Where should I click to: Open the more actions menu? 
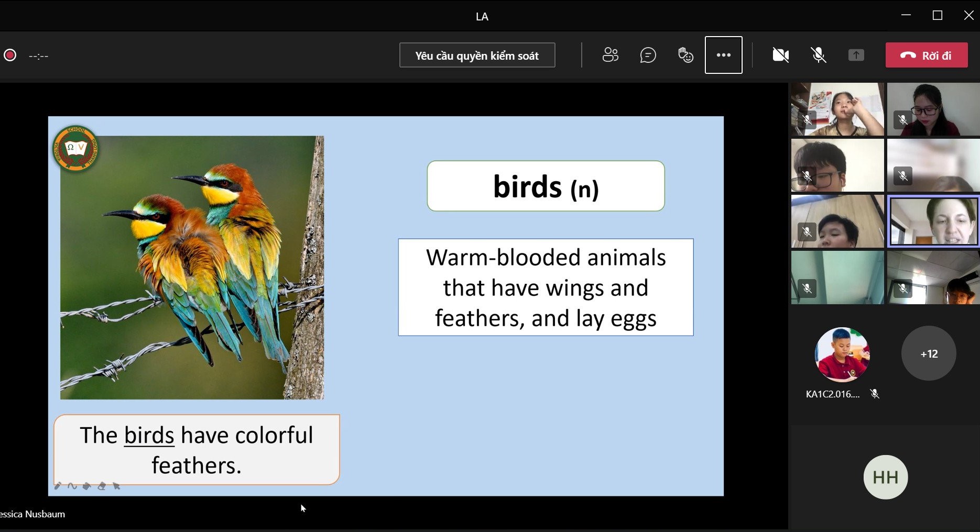(723, 55)
